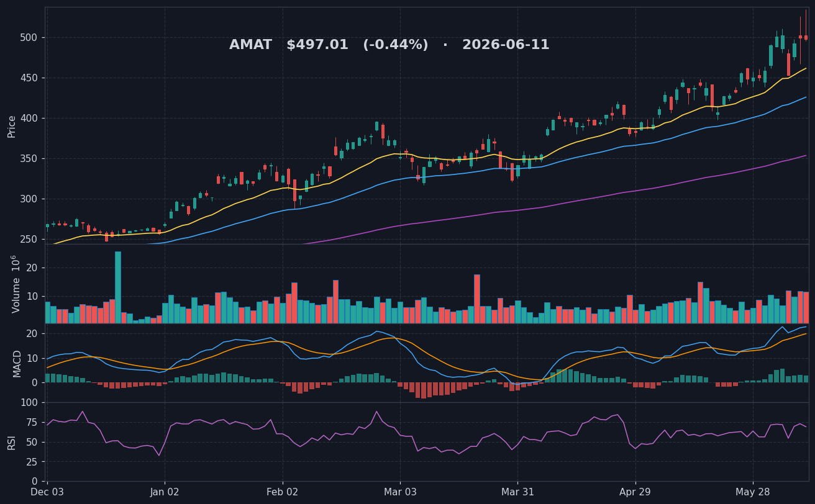Click the 450 price axis value
This screenshot has width=815, height=504.
point(29,78)
